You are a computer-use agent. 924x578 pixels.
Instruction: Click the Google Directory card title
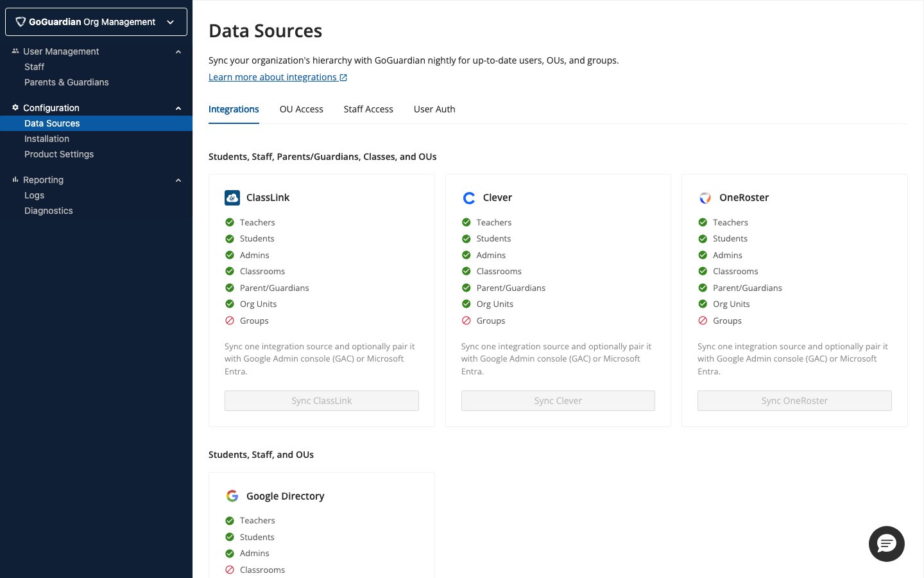coord(285,496)
